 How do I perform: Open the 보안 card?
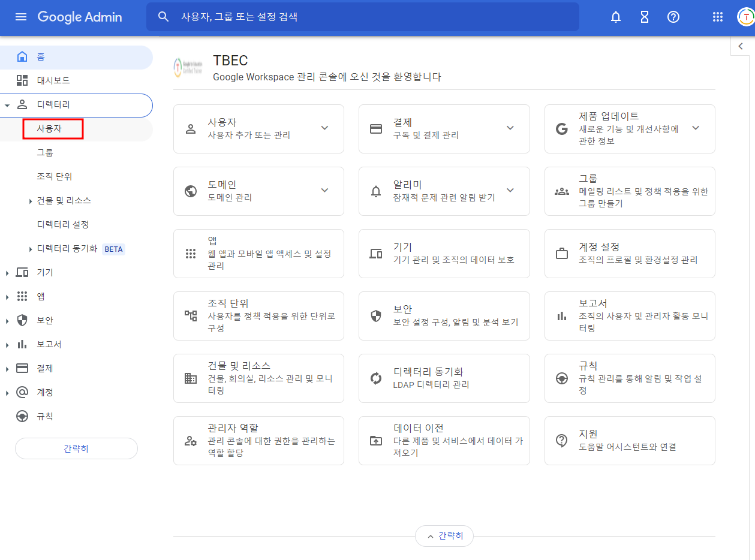pyautogui.click(x=444, y=316)
